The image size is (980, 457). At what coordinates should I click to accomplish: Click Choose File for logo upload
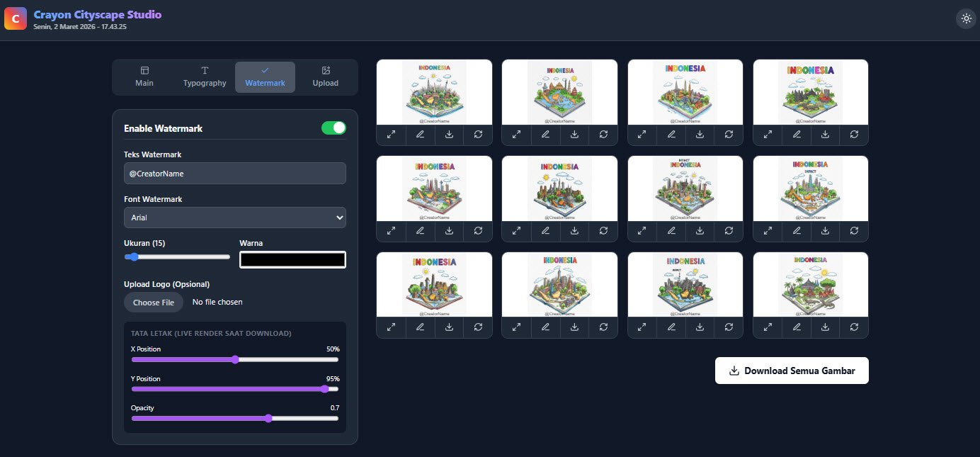click(x=154, y=303)
